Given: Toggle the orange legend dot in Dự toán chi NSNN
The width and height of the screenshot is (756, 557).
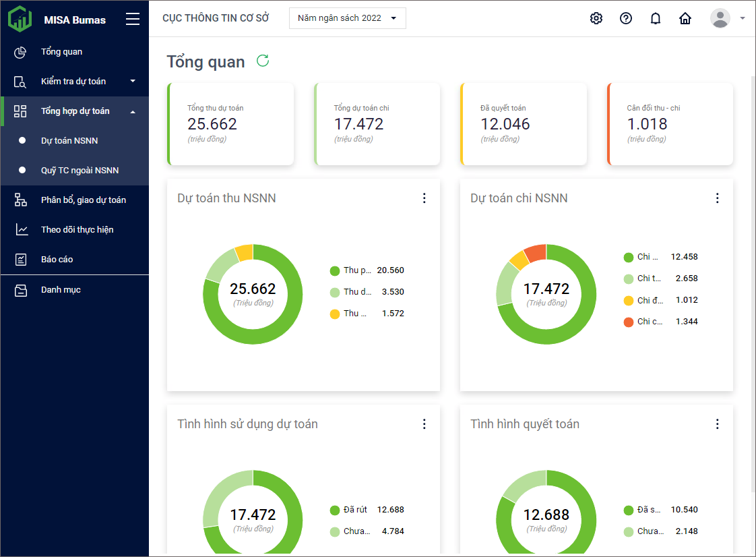Looking at the screenshot, I should [629, 322].
